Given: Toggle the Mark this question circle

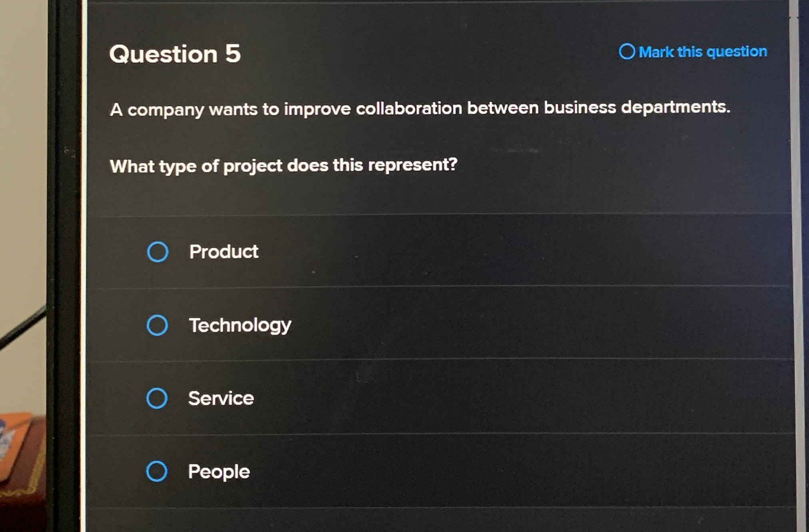Looking at the screenshot, I should click(626, 52).
